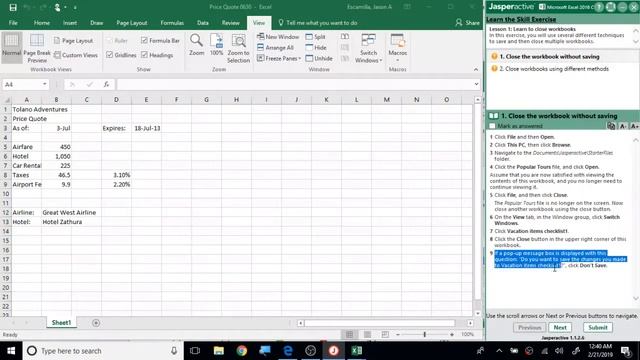Click the Save icon in title bar

click(x=13, y=7)
